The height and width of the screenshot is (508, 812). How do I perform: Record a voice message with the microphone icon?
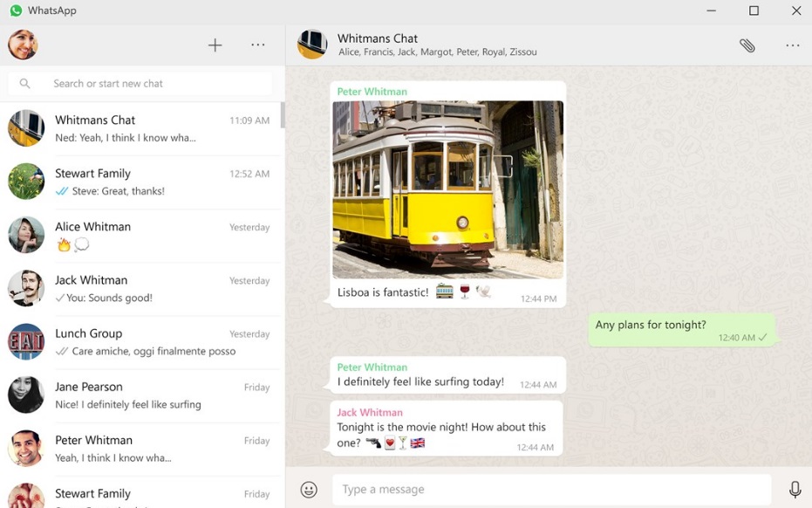[x=795, y=489]
